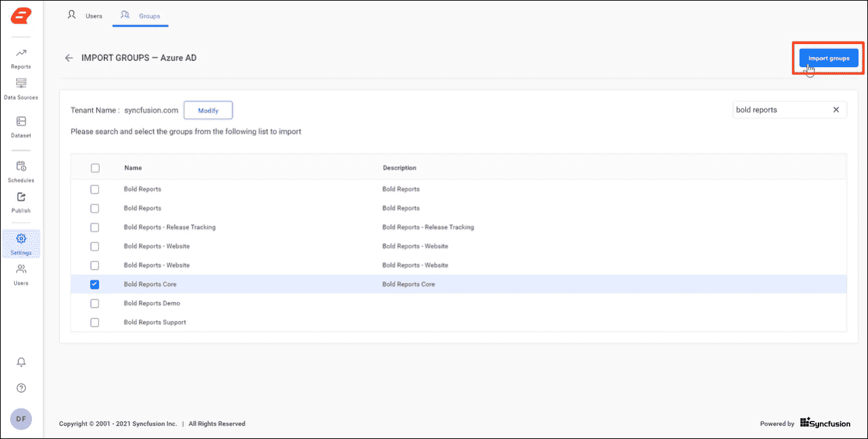Click the Bold Reports - Release Tracking name
Screen dimensions: 868x439
[170, 227]
